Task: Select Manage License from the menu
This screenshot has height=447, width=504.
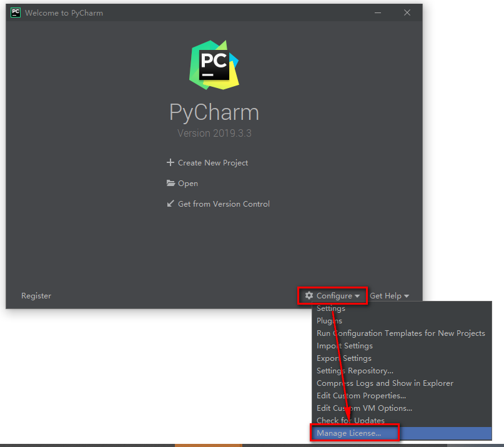Action: tap(348, 433)
